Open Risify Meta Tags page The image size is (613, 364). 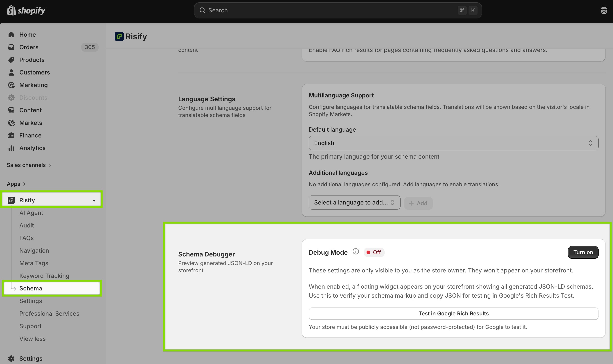coord(34,263)
